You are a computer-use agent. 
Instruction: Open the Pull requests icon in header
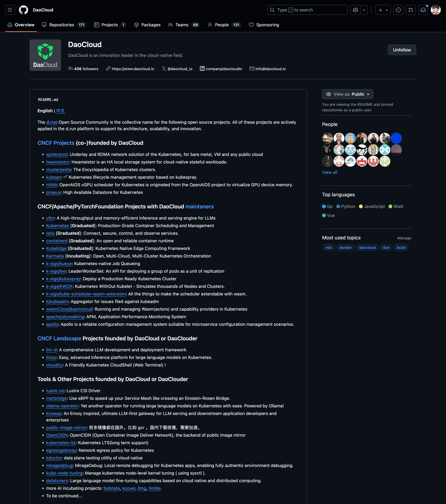click(x=411, y=10)
